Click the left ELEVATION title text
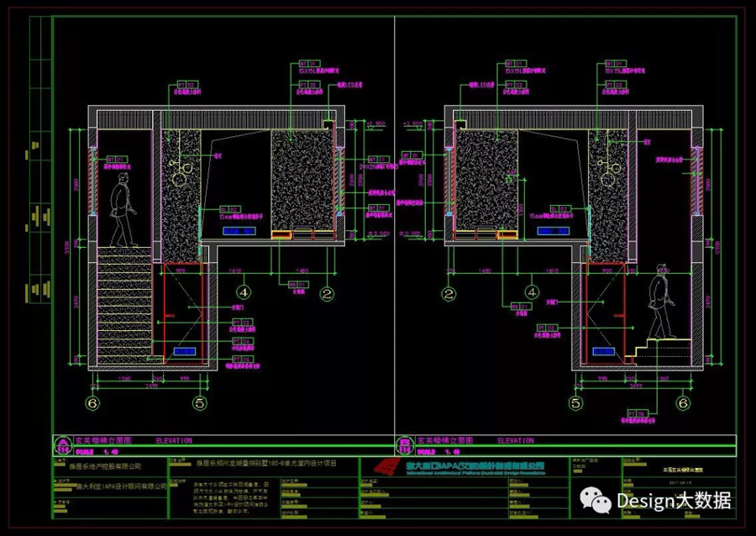 point(174,440)
